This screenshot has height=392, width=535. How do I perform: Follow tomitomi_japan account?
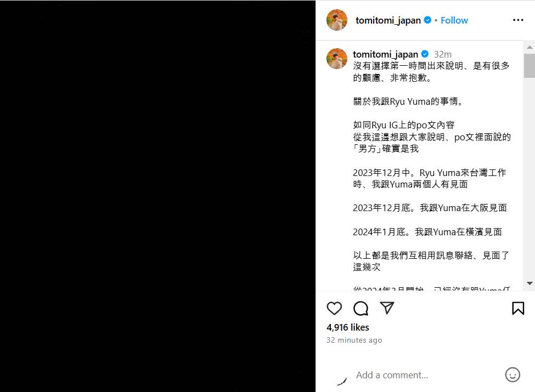tap(454, 20)
